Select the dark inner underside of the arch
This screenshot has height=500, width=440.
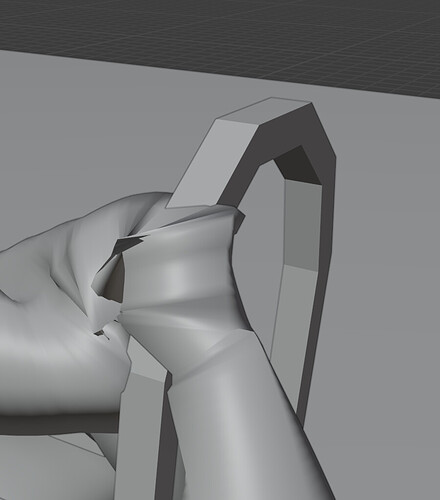click(x=298, y=164)
